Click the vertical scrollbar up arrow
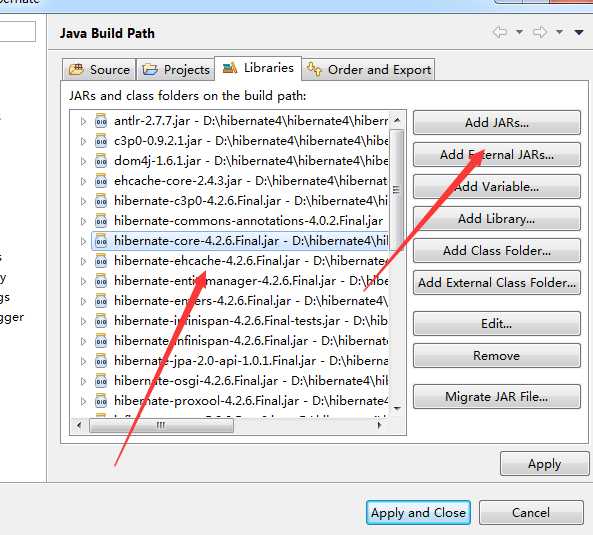This screenshot has width=593, height=535. 397,120
